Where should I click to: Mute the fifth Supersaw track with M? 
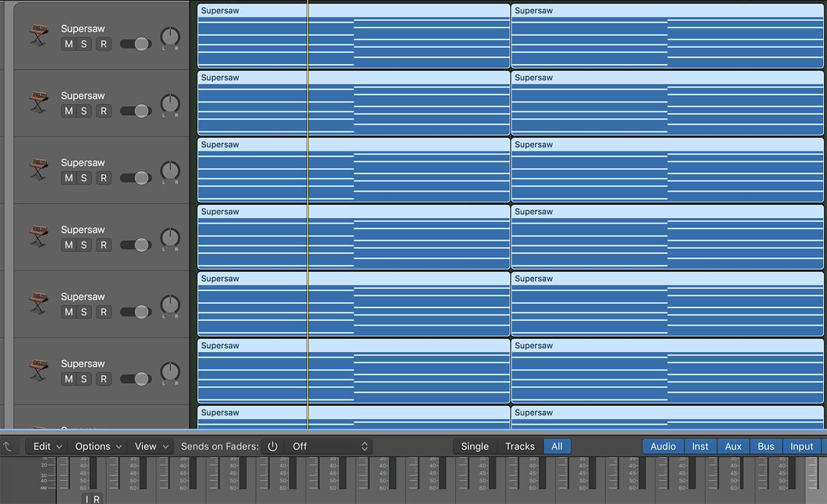click(69, 312)
